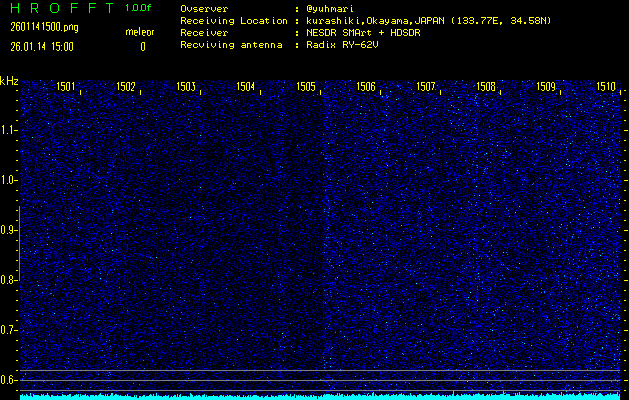The width and height of the screenshot is (629, 400).
Task: Click the 1508 time marker
Action: tap(486, 87)
